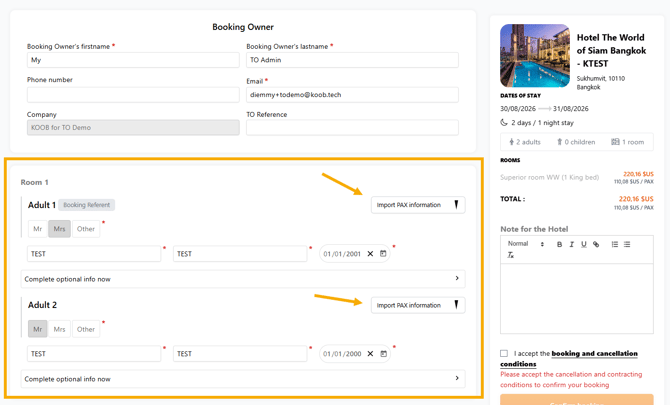Click the disabled Company field
This screenshot has width=670, height=405.
click(x=133, y=127)
